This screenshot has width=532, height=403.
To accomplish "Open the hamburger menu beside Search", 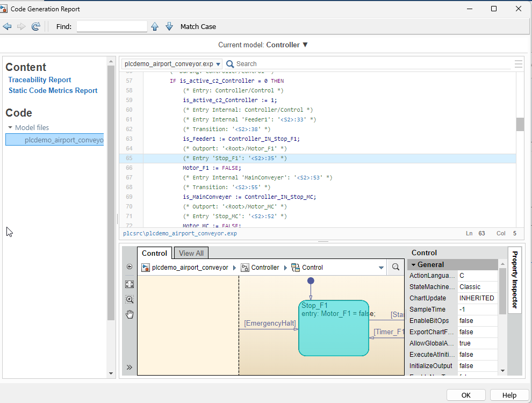I will click(x=518, y=63).
